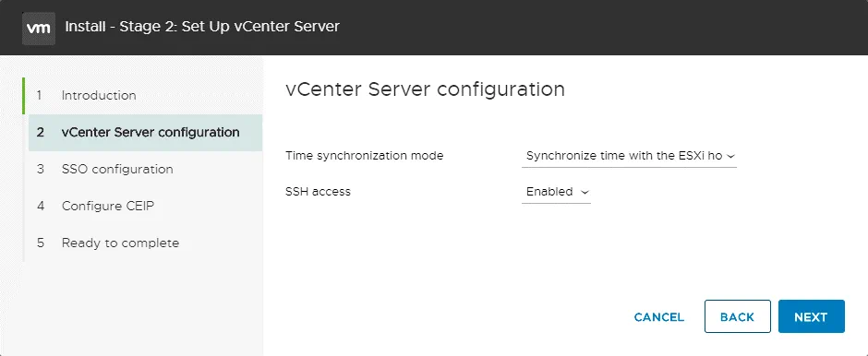This screenshot has width=868, height=356.
Task: Click the BACK button
Action: 738,316
